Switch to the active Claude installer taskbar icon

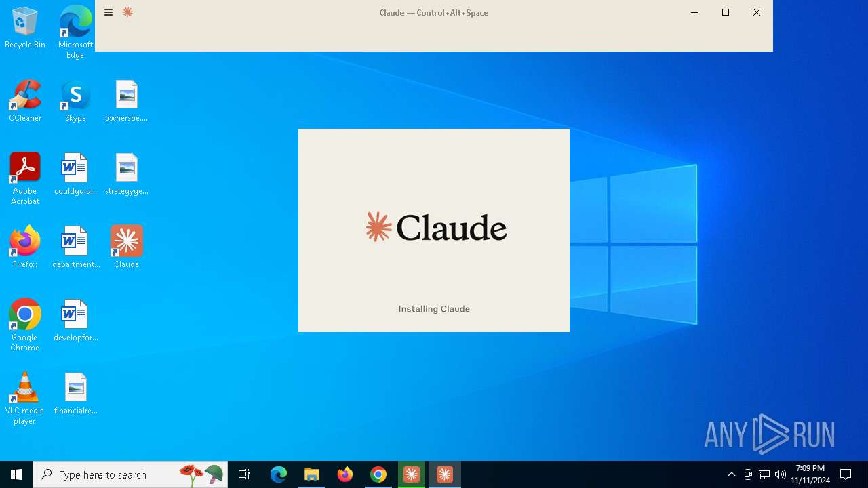pyautogui.click(x=445, y=474)
